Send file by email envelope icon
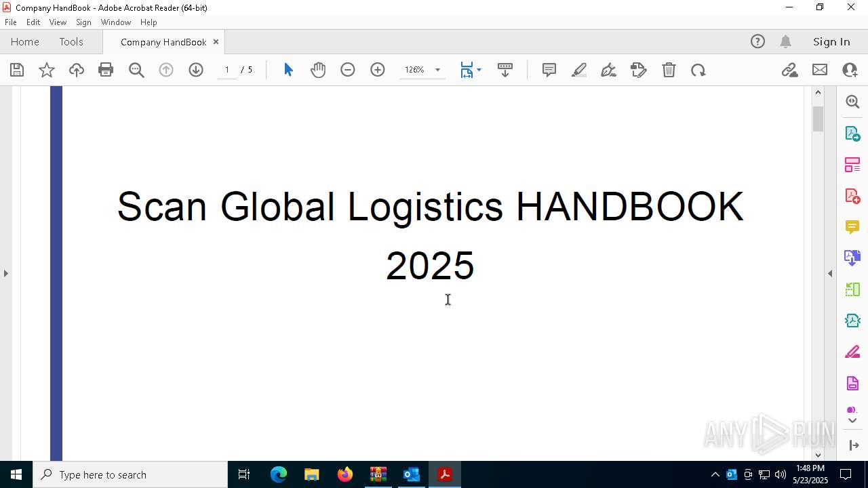This screenshot has height=488, width=868. coord(820,70)
